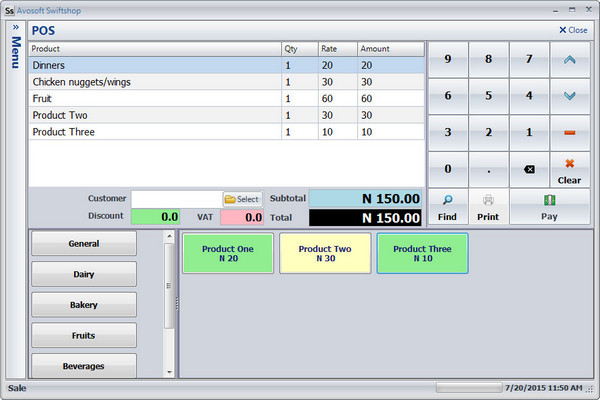
Task: Close the POS panel
Action: (x=573, y=30)
